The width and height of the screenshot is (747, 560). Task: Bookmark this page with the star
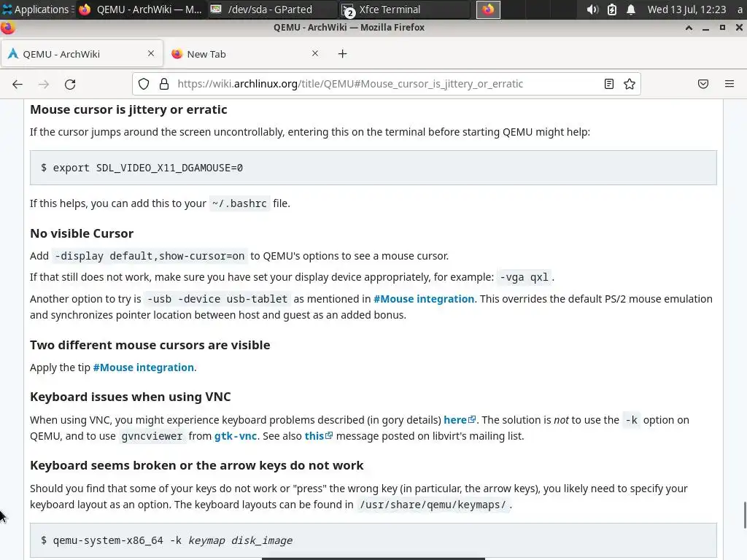630,85
